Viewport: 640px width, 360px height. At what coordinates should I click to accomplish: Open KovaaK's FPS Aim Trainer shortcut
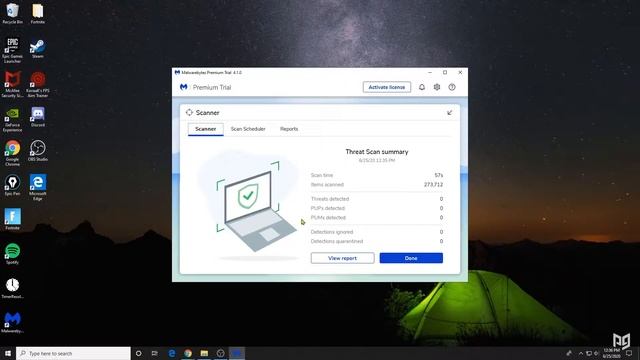[x=38, y=84]
